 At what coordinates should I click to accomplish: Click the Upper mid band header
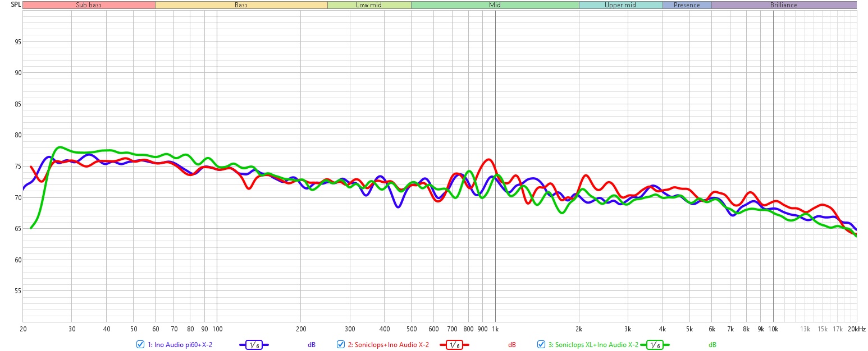pyautogui.click(x=620, y=5)
